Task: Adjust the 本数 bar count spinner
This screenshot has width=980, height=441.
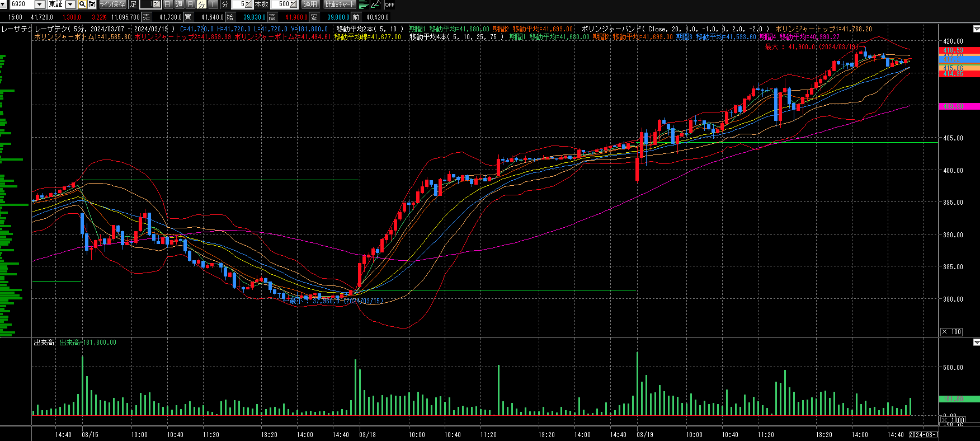Action: (x=294, y=4)
